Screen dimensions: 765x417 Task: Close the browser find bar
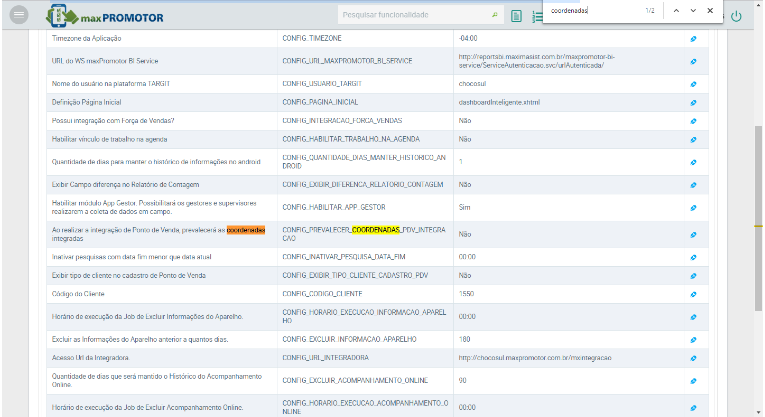[x=710, y=10]
